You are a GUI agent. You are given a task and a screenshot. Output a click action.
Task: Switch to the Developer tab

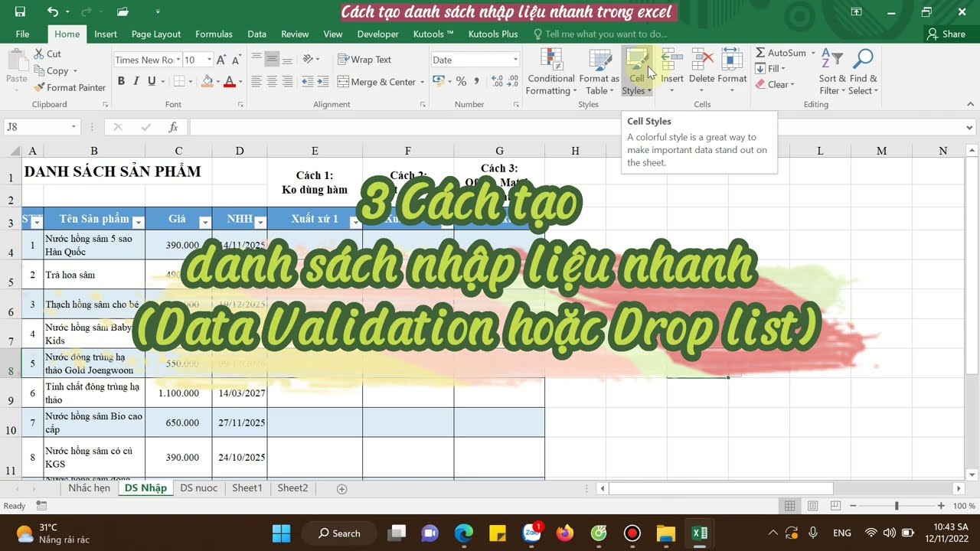pyautogui.click(x=377, y=34)
